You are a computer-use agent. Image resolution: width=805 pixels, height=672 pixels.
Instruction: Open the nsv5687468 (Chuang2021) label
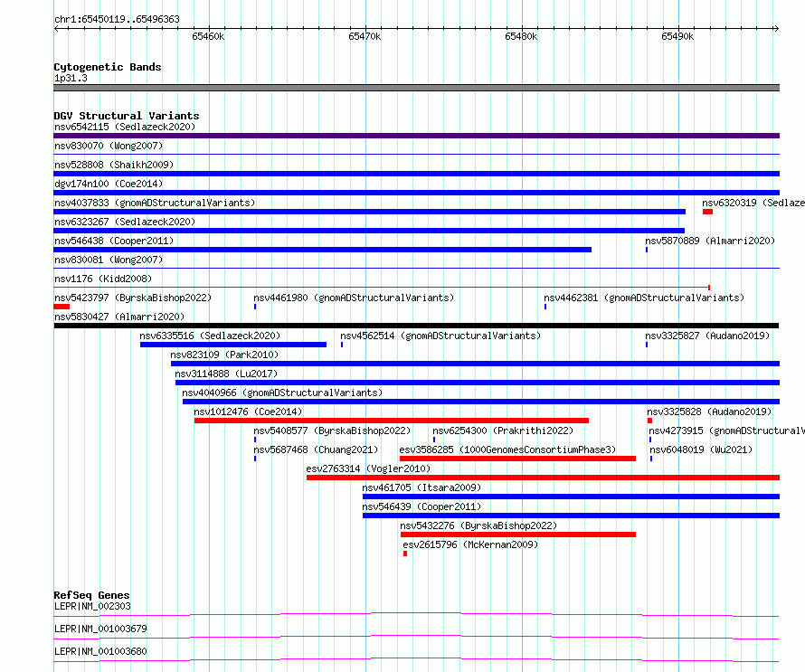click(x=316, y=450)
